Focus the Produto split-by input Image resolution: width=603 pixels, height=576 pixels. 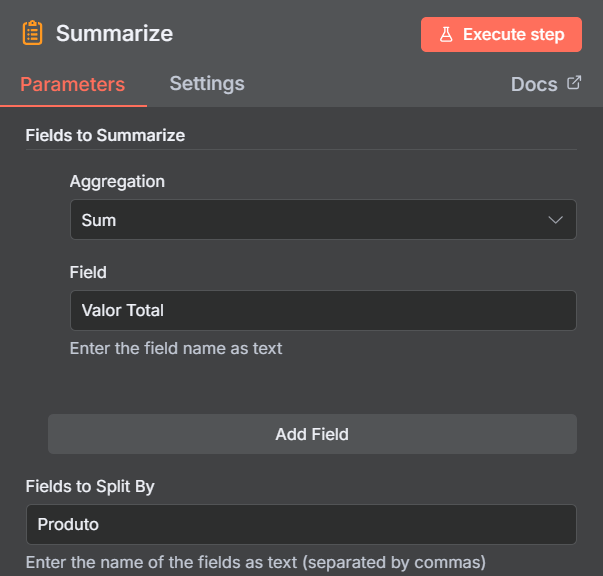pyautogui.click(x=301, y=524)
